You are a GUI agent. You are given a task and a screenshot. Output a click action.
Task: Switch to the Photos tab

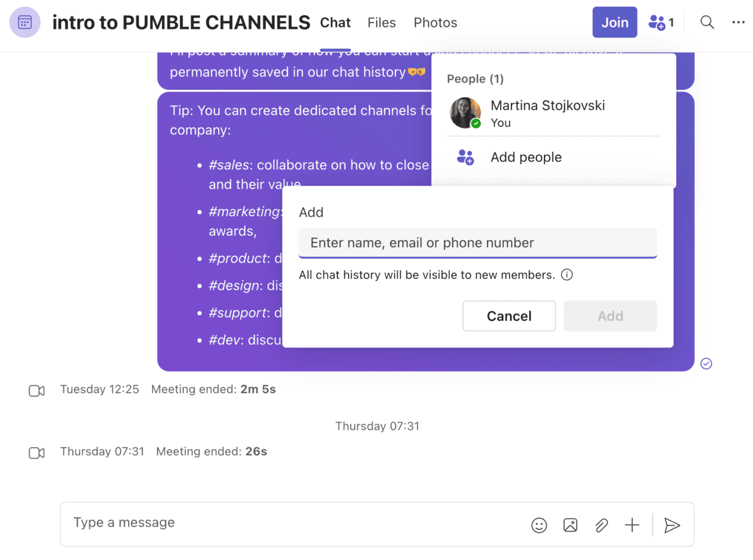[435, 23]
